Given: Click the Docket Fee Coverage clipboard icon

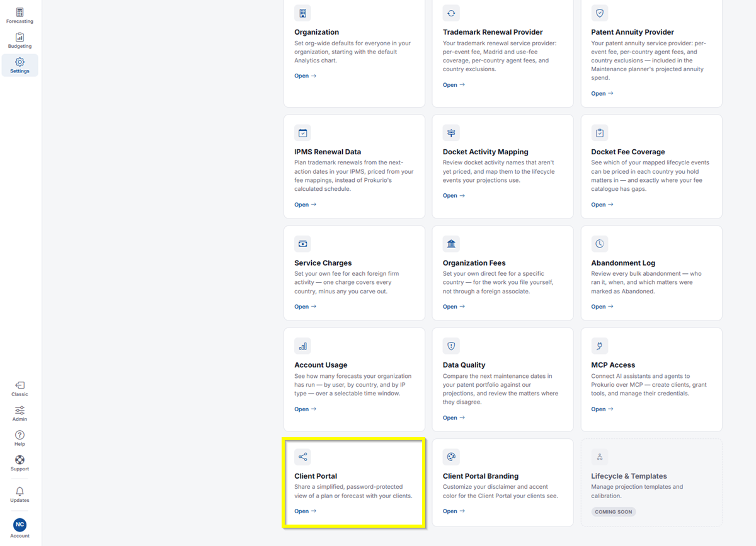Looking at the screenshot, I should pyautogui.click(x=600, y=133).
